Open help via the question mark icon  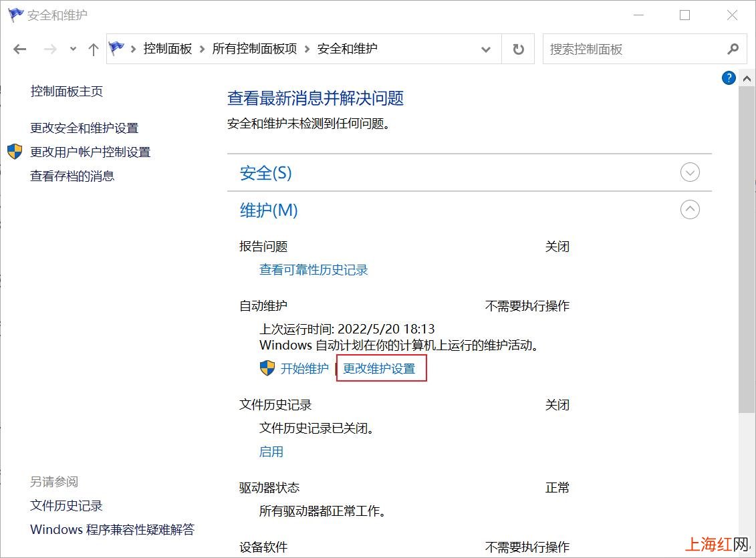coord(729,78)
